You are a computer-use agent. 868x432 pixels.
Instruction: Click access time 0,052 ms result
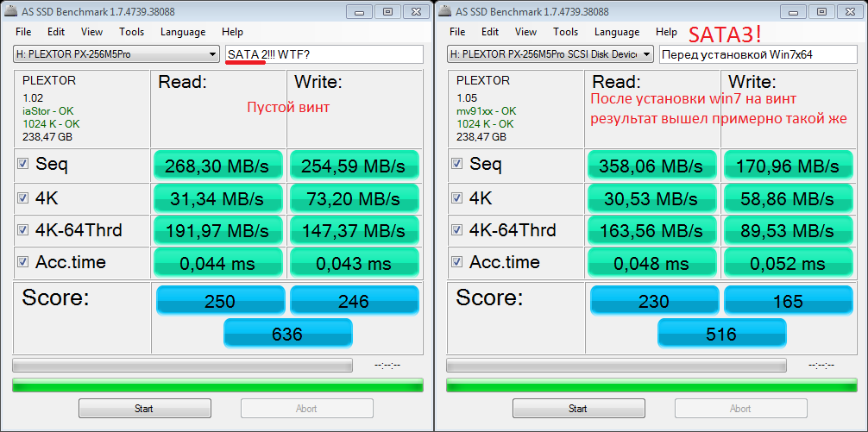click(789, 262)
